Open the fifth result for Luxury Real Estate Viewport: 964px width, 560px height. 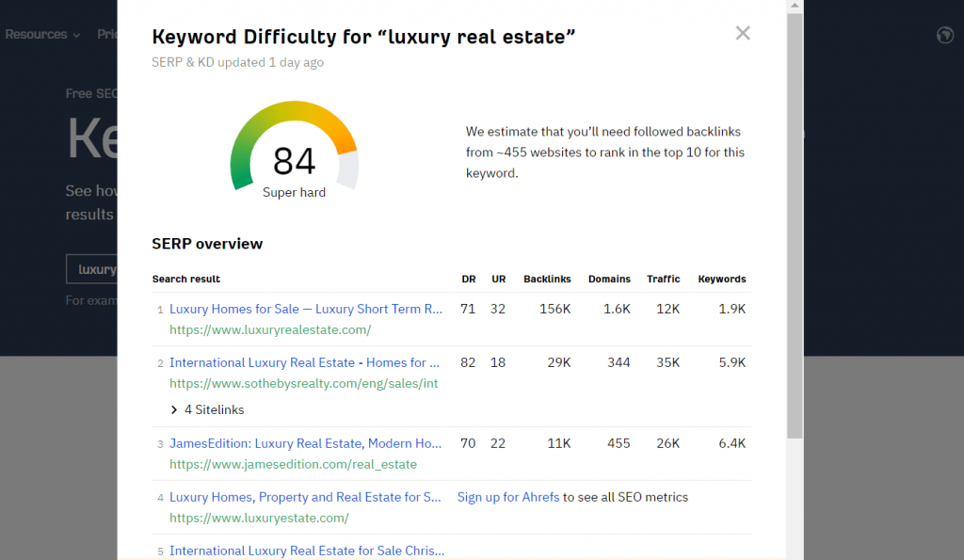pos(306,551)
